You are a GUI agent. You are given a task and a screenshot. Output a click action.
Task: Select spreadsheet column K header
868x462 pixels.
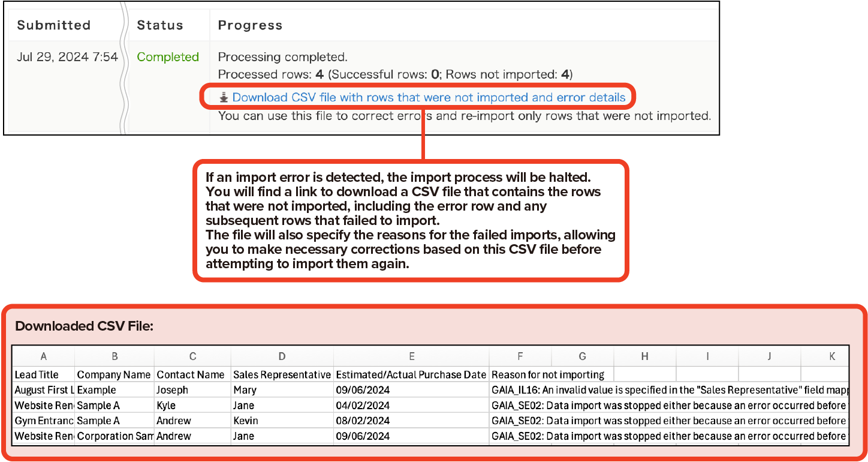(x=832, y=356)
